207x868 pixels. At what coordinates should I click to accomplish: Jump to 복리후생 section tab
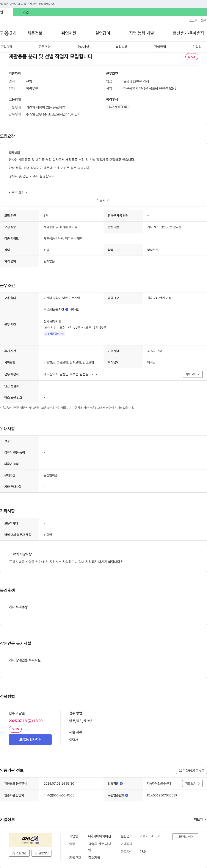click(121, 47)
